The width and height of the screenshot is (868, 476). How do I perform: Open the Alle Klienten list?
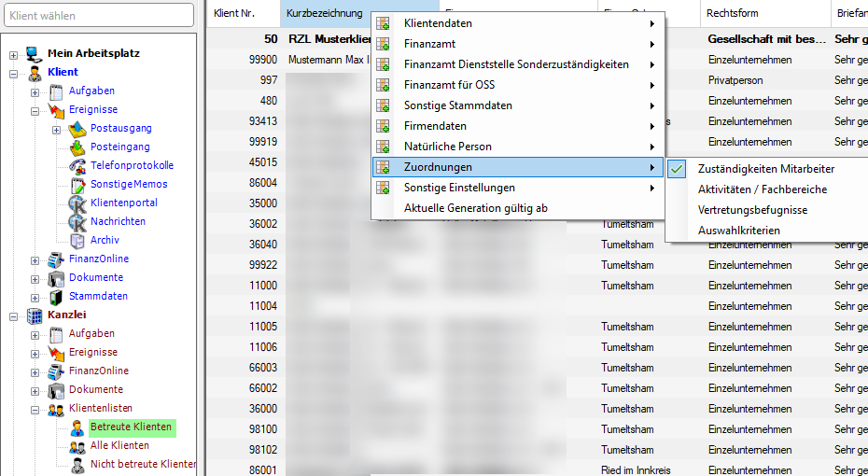(119, 446)
